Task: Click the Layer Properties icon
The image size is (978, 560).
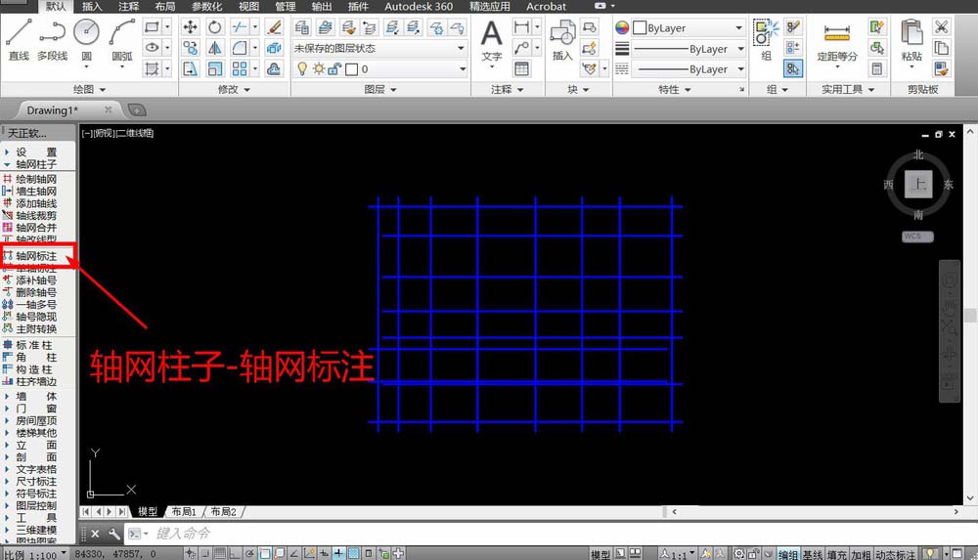Action: 301,27
